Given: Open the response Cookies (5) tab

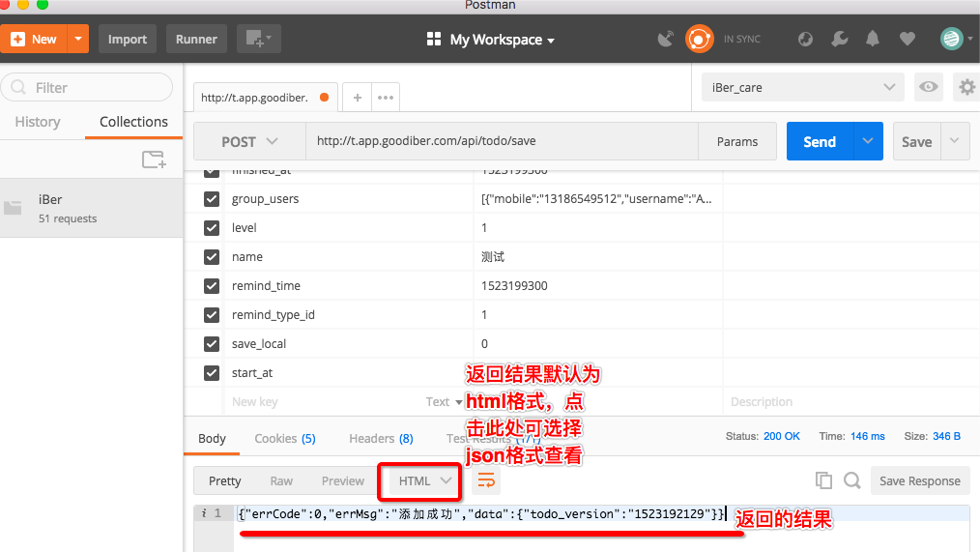Looking at the screenshot, I should [285, 439].
